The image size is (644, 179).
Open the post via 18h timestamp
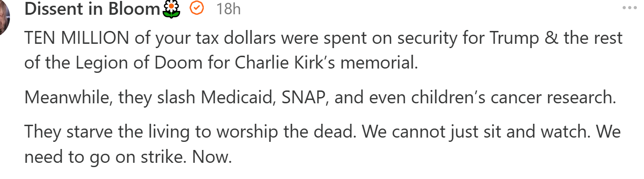[228, 9]
